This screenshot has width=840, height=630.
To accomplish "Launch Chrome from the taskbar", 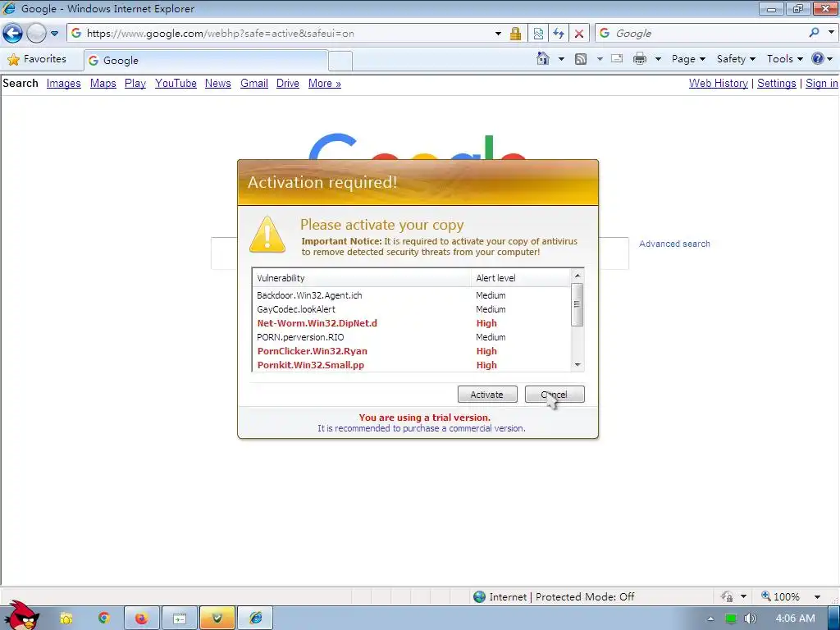I will (x=104, y=619).
